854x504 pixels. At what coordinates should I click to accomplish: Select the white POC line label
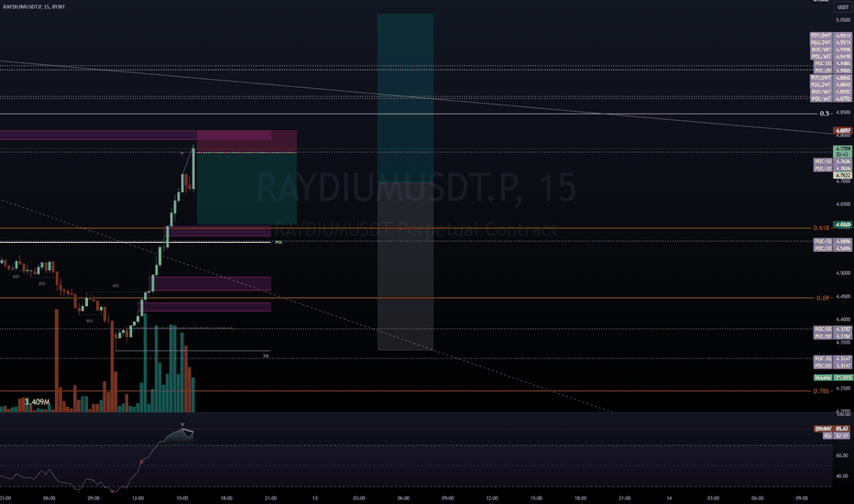(279, 243)
